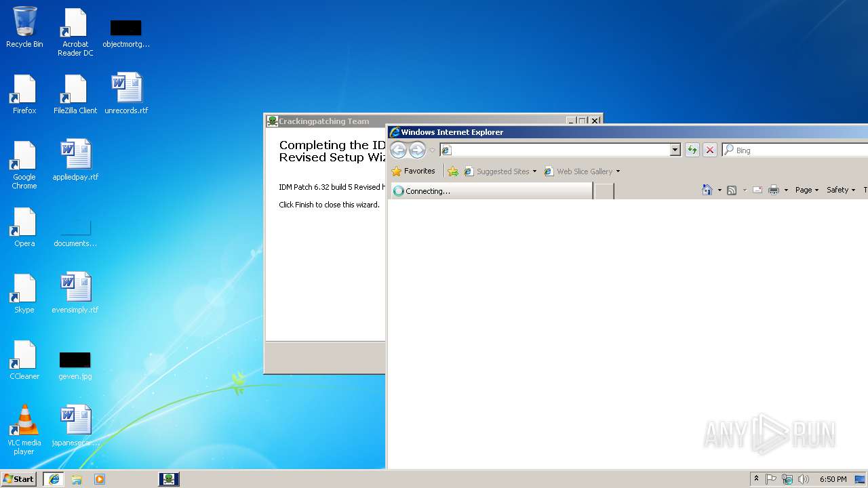Select the Skype desktop shortcut

click(24, 293)
